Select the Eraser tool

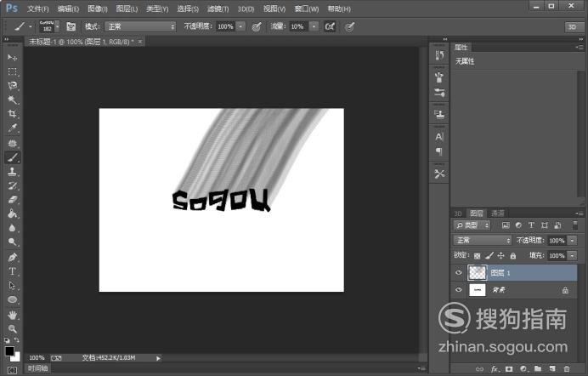[13, 200]
